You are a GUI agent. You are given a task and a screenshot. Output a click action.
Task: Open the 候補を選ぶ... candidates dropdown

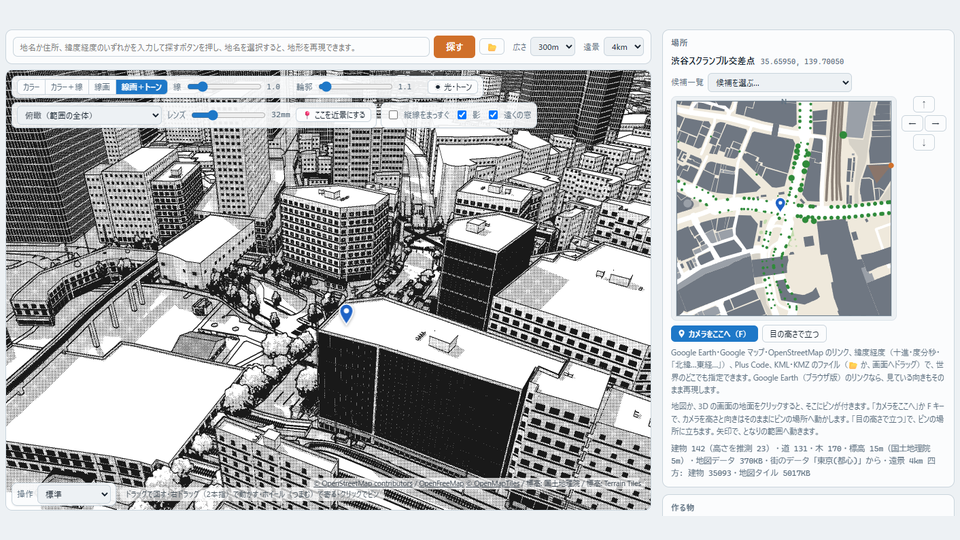[779, 83]
